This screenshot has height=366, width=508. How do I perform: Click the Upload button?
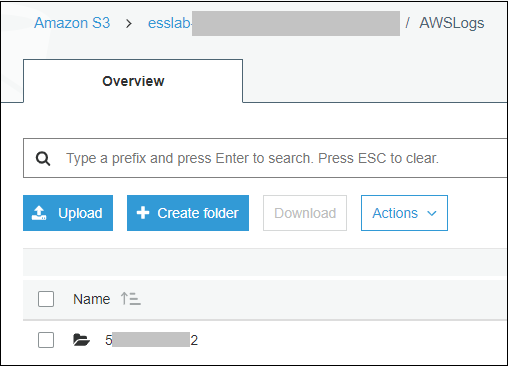click(x=68, y=213)
